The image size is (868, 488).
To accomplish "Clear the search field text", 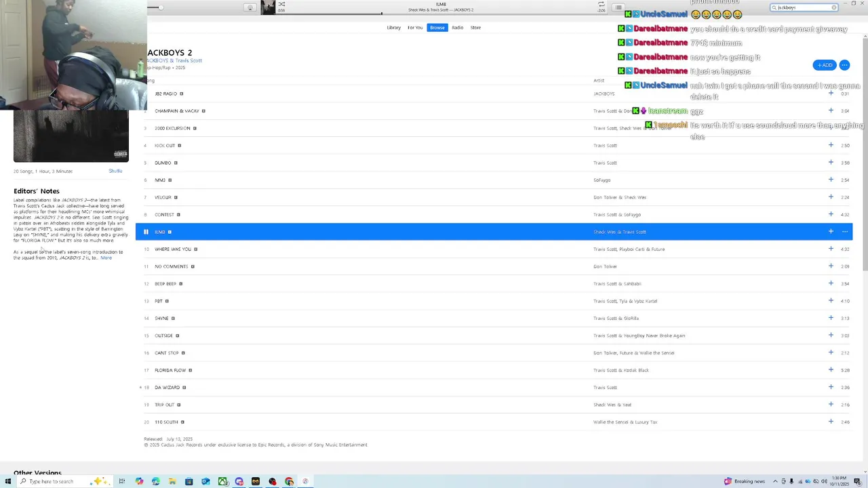I will tap(834, 7).
